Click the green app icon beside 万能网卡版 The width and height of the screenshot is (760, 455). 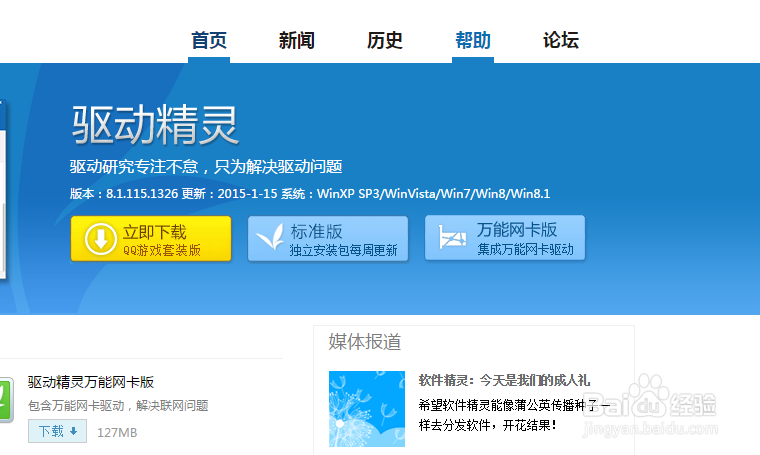(x=6, y=400)
